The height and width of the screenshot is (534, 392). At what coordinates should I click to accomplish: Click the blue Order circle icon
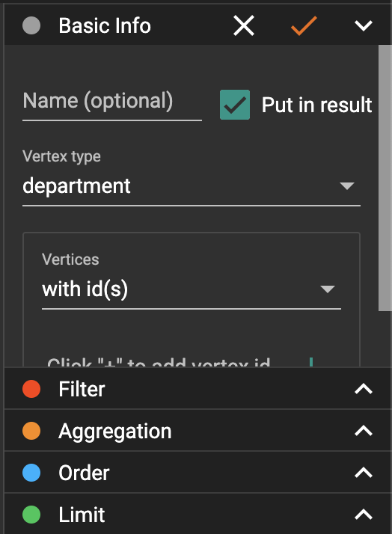[x=31, y=473]
